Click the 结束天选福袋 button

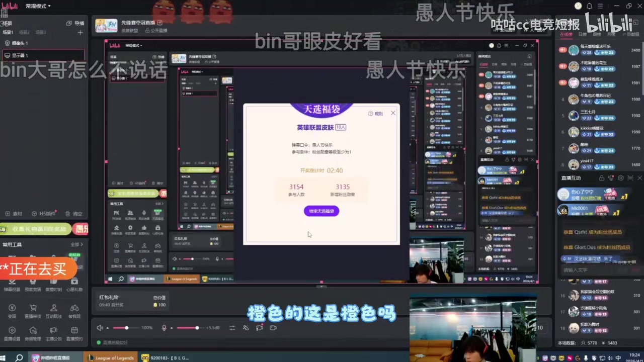[x=321, y=211]
